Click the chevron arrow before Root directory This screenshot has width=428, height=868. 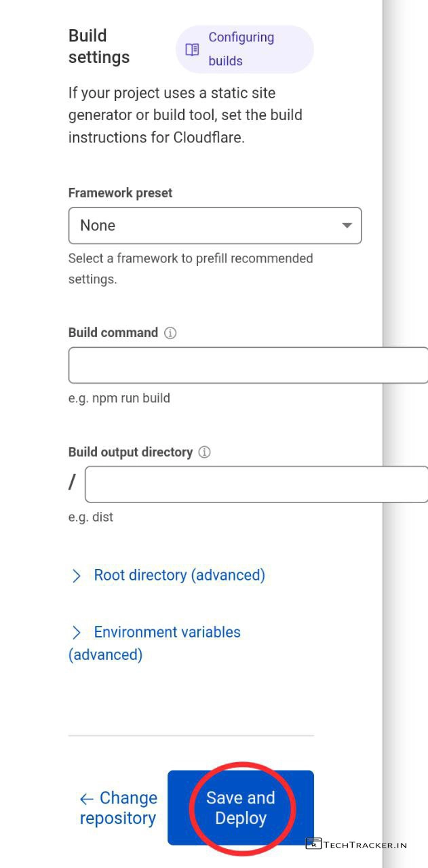[77, 576]
